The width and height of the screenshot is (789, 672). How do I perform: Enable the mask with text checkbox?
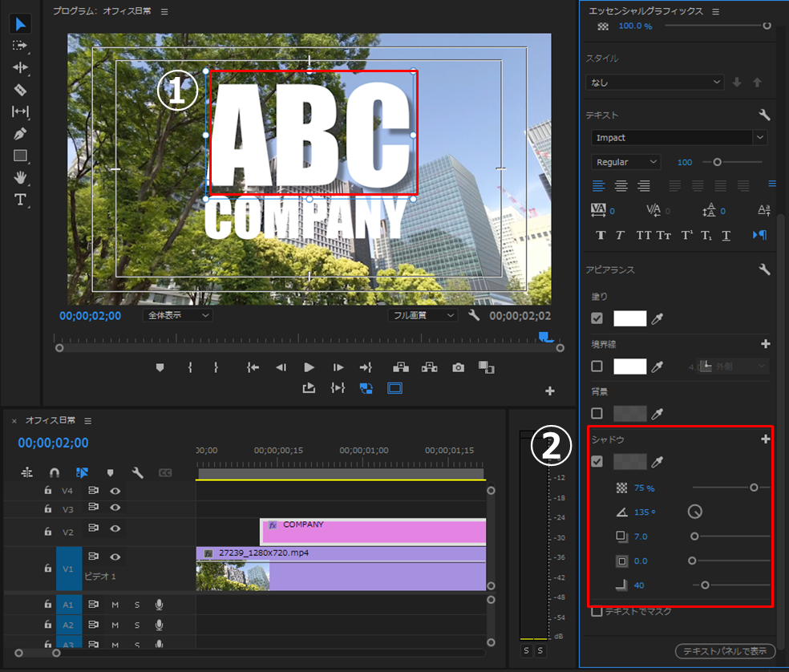[597, 611]
